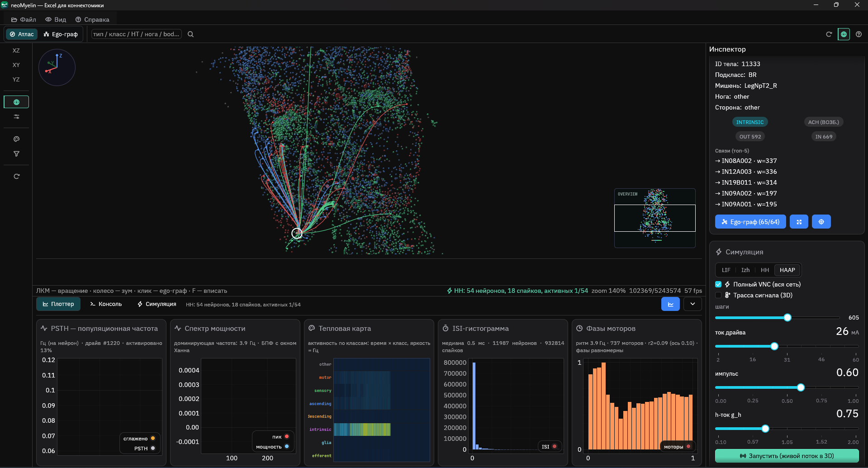Select connection IN12A003 w=336

pyautogui.click(x=746, y=172)
